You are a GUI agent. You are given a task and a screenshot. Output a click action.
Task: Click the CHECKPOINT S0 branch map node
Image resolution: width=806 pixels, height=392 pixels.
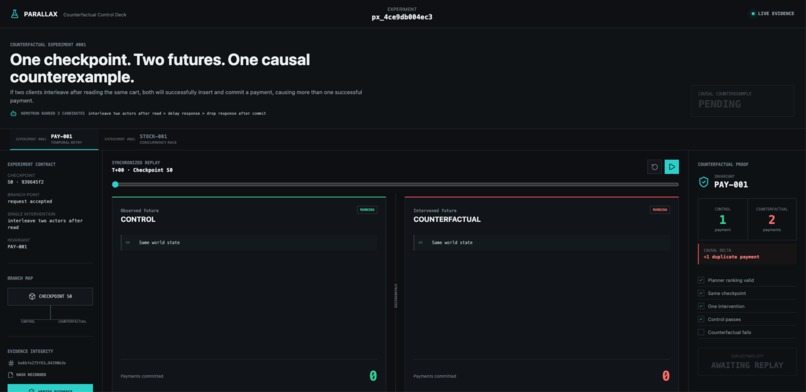click(x=50, y=296)
